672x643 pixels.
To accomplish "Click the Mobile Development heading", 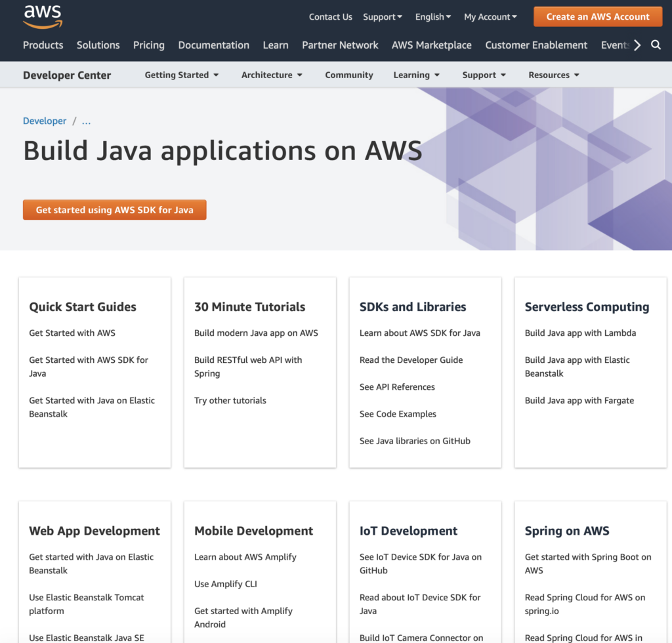I will [253, 531].
